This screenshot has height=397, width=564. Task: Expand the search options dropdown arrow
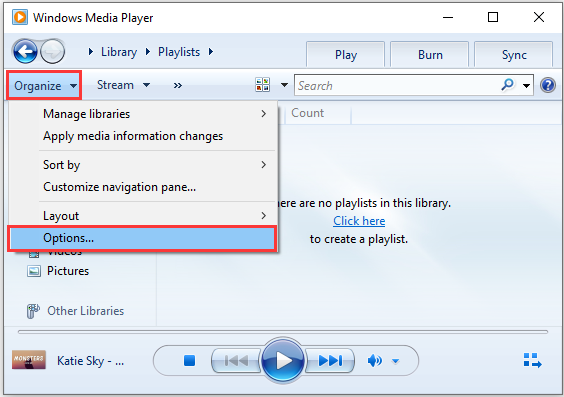526,86
